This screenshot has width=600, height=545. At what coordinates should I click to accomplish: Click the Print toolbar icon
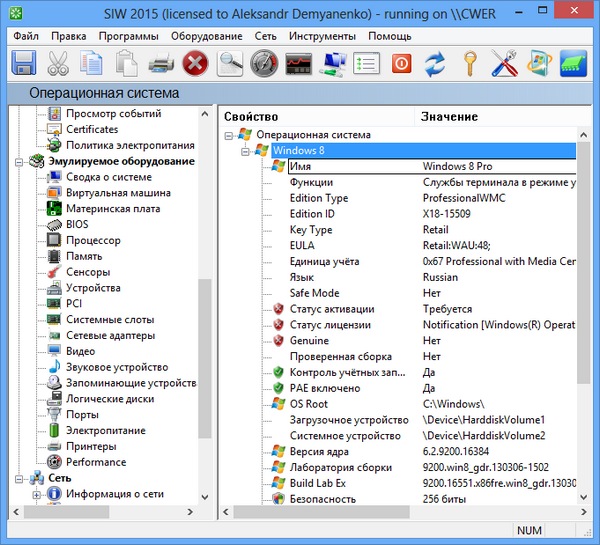point(162,64)
